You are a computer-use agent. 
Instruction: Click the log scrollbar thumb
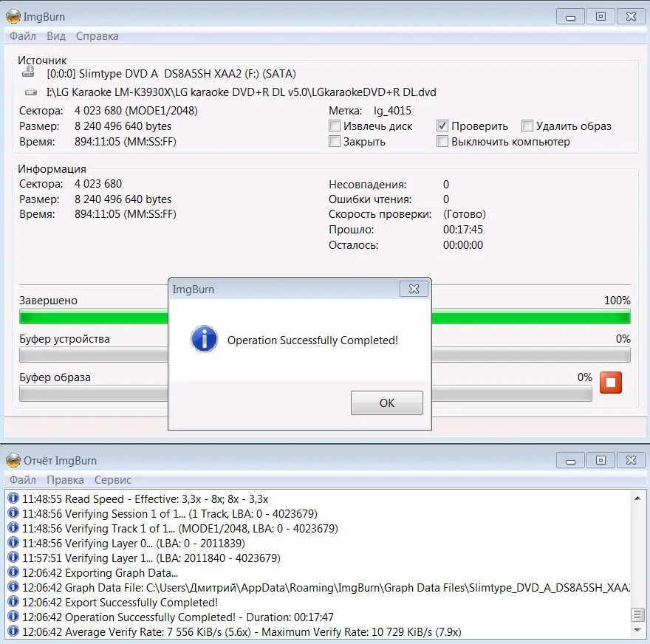click(x=637, y=615)
